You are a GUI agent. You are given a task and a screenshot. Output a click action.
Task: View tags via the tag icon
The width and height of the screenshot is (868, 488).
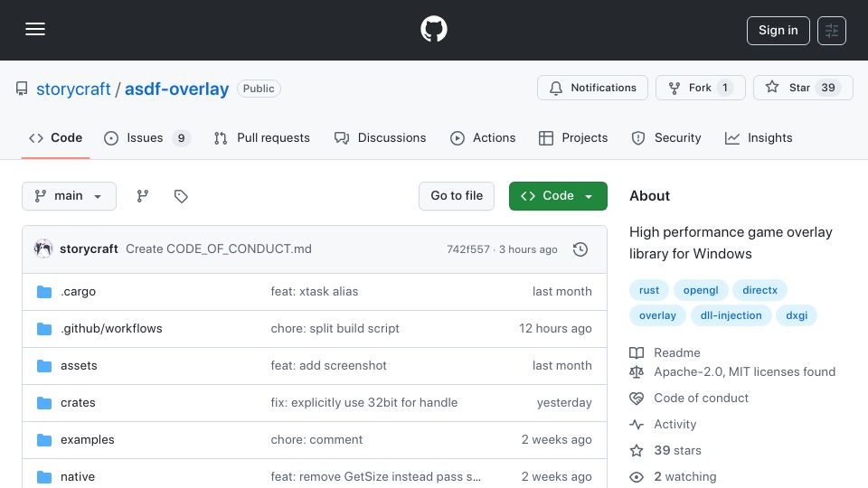(x=181, y=196)
